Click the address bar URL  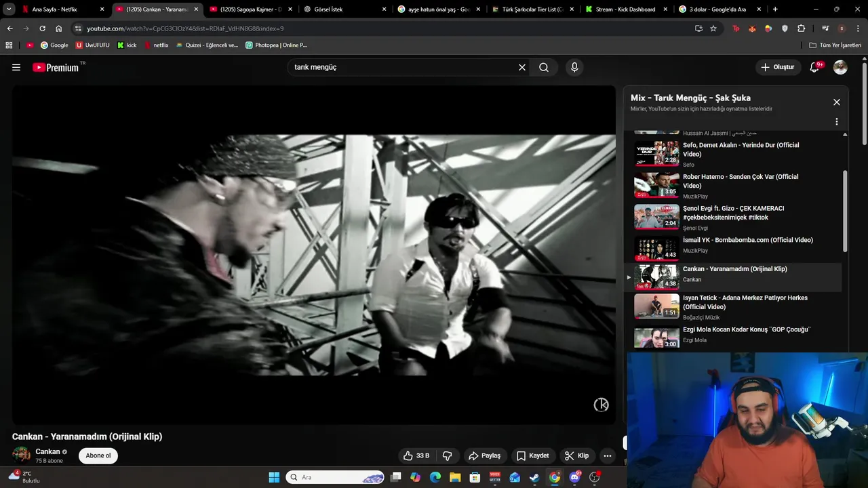(185, 28)
